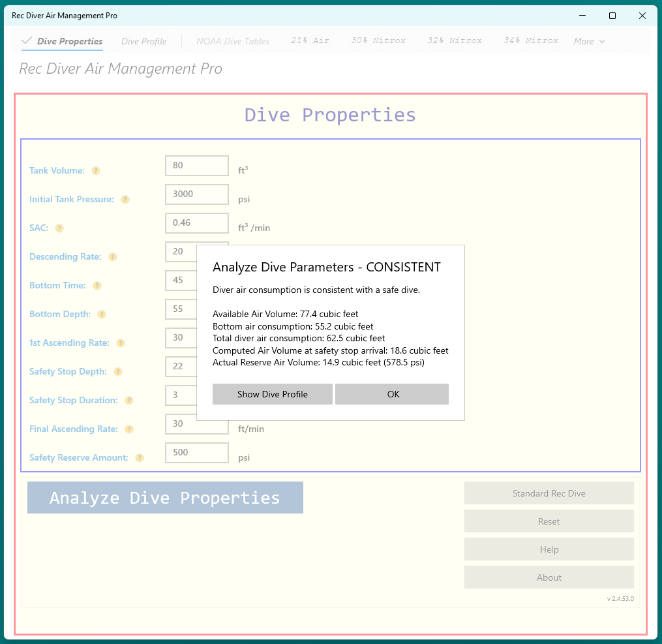Image resolution: width=662 pixels, height=644 pixels.
Task: Click the Safety Stop Duration field showing 3
Action: 181,395
